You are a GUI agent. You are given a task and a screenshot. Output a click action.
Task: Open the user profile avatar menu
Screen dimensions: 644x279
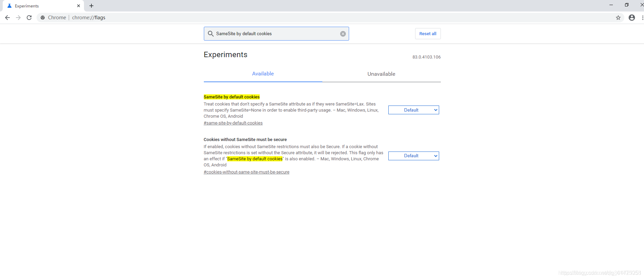coord(632,18)
